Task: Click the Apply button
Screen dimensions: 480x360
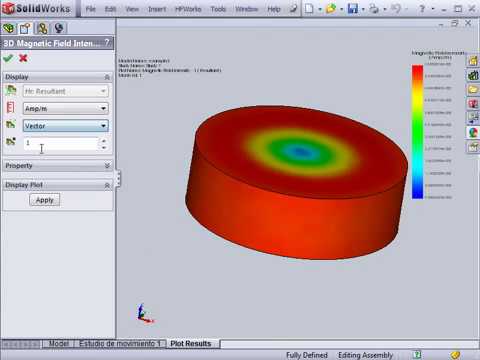Action: click(45, 200)
